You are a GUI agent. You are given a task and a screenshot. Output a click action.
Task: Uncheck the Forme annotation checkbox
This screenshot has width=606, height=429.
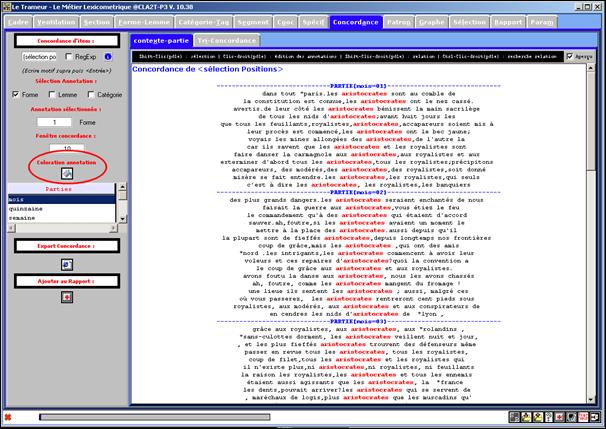click(15, 94)
